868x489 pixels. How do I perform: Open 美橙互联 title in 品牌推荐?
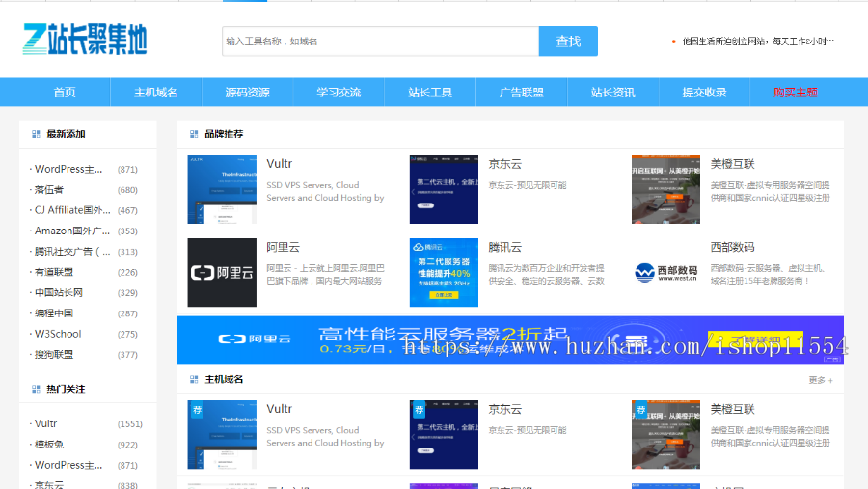(x=732, y=164)
